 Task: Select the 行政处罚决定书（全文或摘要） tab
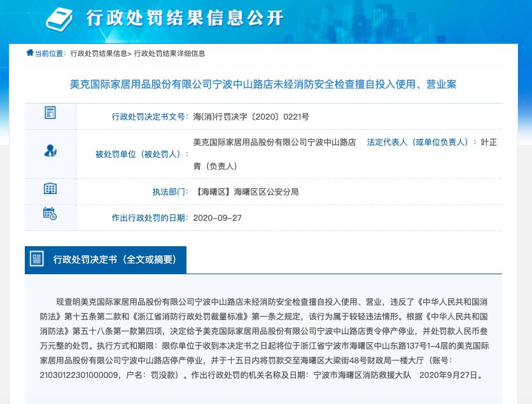pos(106,260)
